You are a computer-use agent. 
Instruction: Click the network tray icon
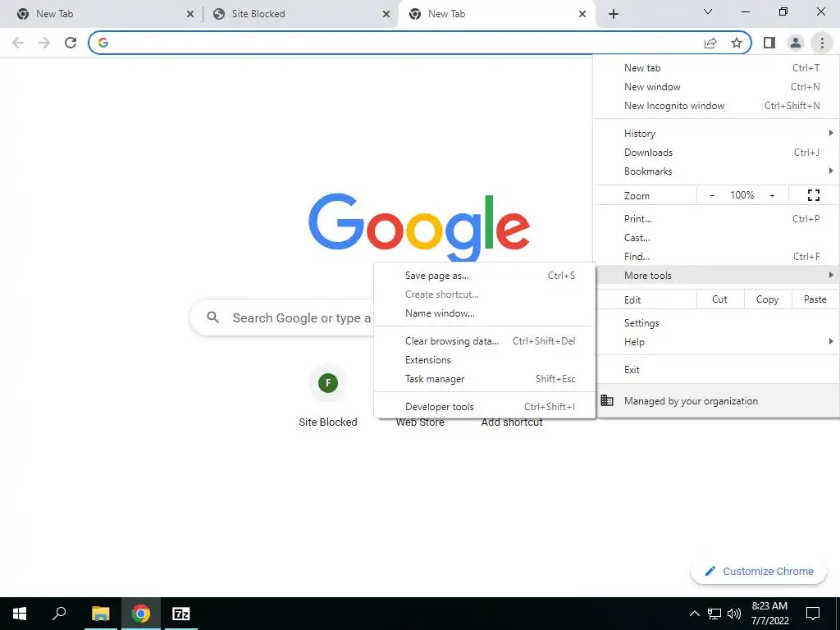(x=714, y=614)
